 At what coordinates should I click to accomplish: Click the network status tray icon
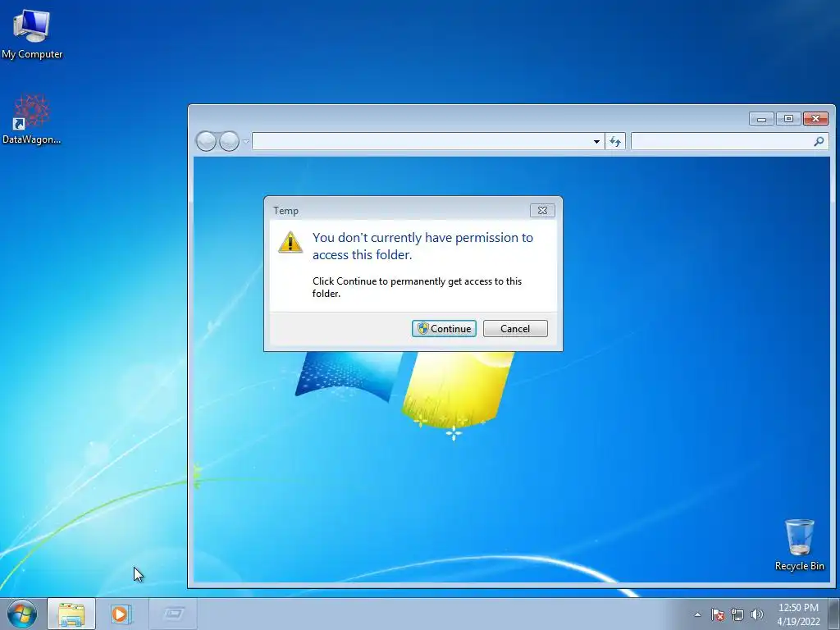coord(737,614)
